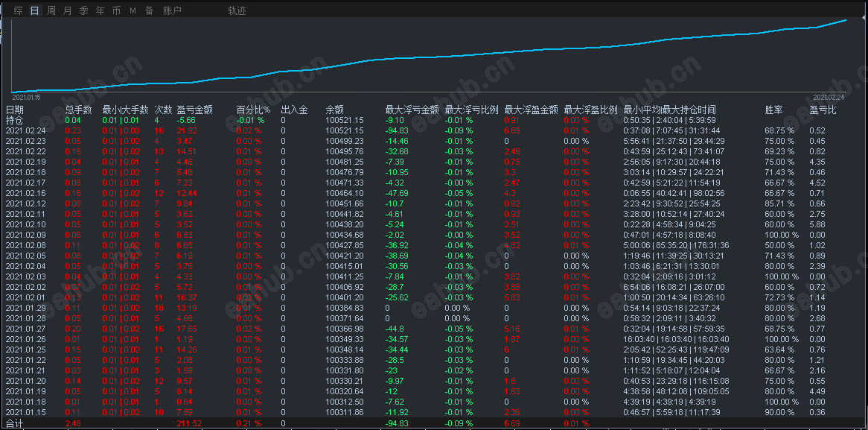Screen dimensions: 868x430
Task: Click the 盈亏金额 column header
Action: coord(195,110)
